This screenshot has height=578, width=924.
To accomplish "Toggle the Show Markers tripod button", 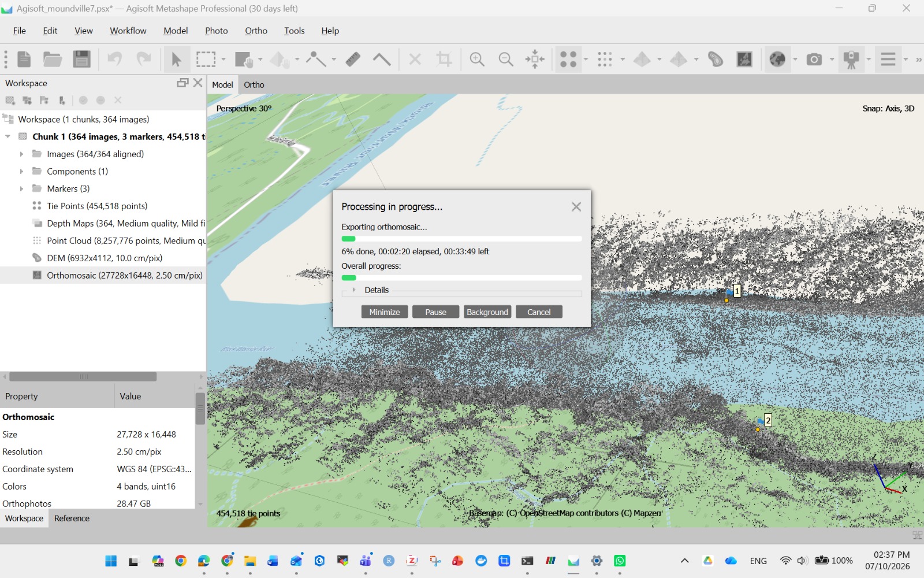I will pos(851,59).
